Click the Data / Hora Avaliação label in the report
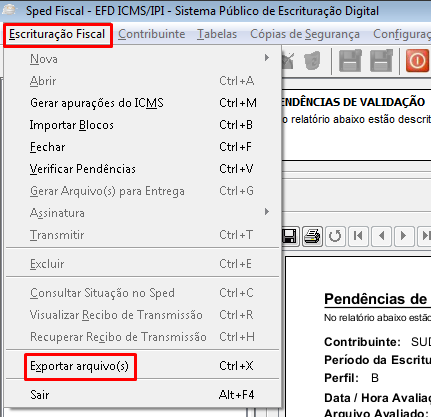431x417 pixels. [377, 398]
